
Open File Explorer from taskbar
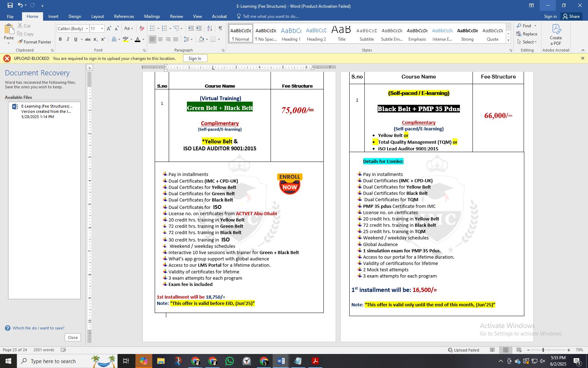pos(161,361)
